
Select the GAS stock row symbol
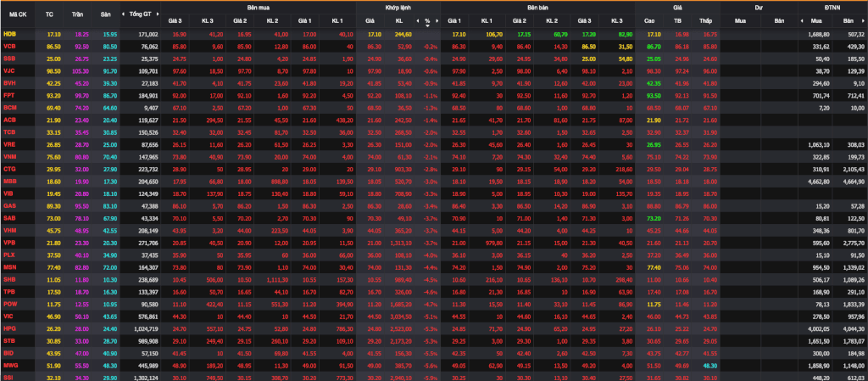[x=9, y=205]
